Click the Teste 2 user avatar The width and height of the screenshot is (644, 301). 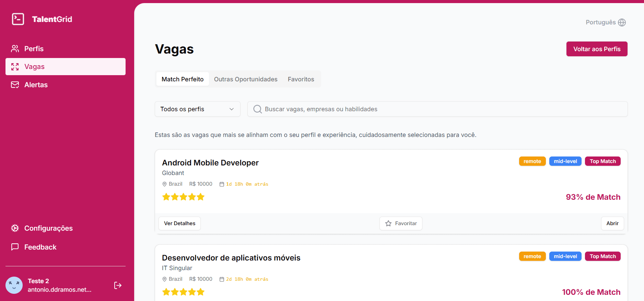coord(14,285)
